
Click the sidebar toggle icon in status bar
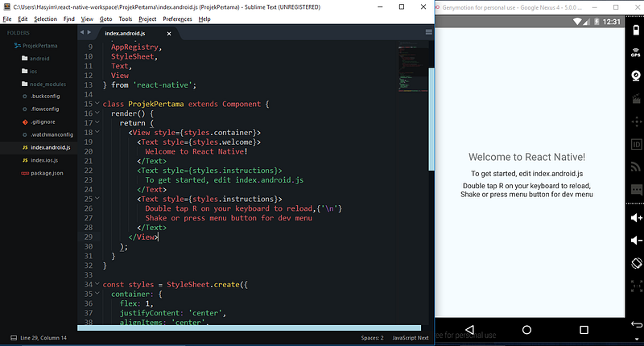click(x=14, y=338)
